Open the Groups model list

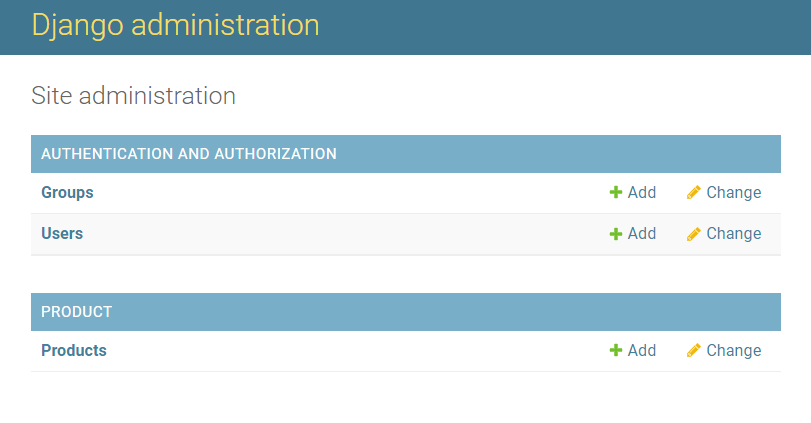[67, 192]
